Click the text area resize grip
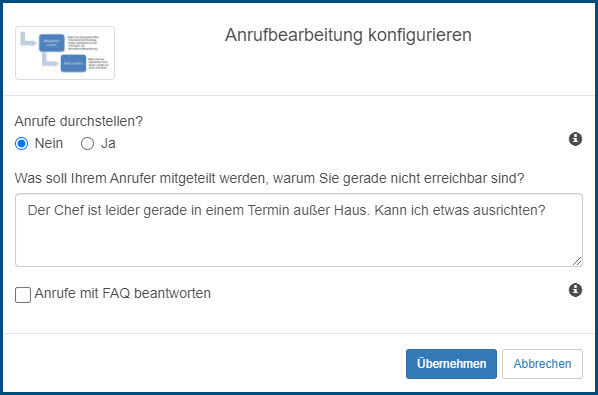This screenshot has width=598, height=395. click(x=577, y=261)
